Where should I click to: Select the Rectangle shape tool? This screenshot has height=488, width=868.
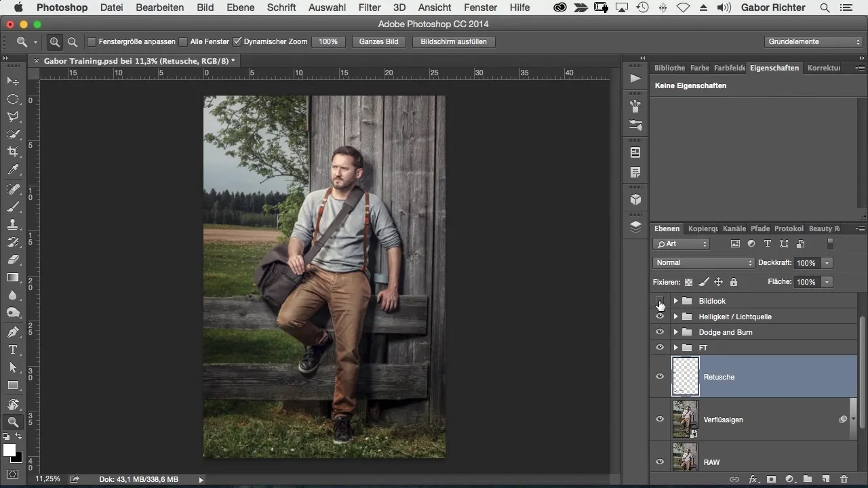pos(13,385)
